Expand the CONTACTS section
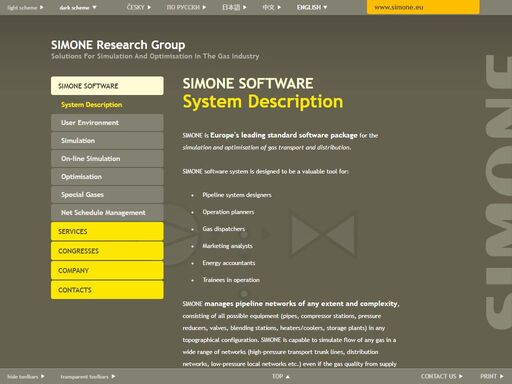Viewport: 512px width, 384px height. [107, 290]
